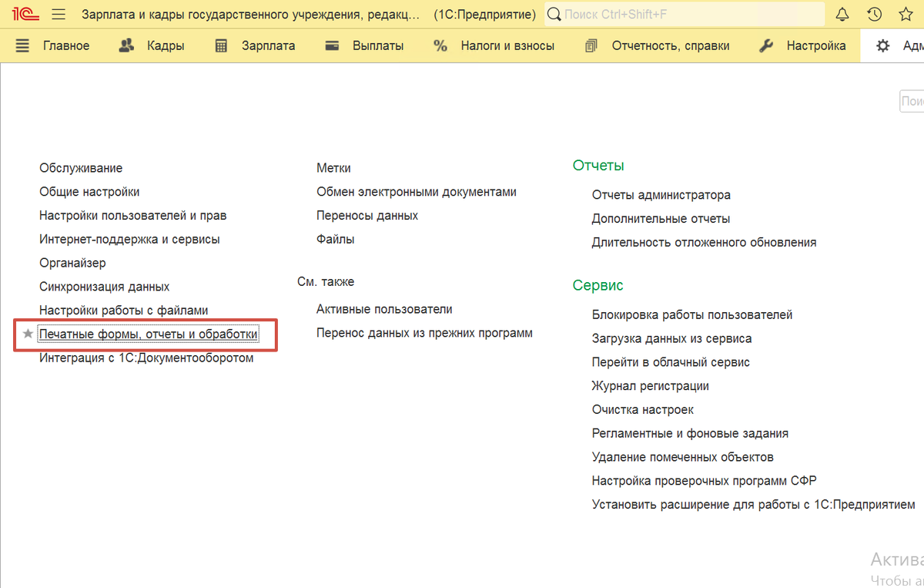Click the sections list icon before Главное

pyautogui.click(x=22, y=45)
